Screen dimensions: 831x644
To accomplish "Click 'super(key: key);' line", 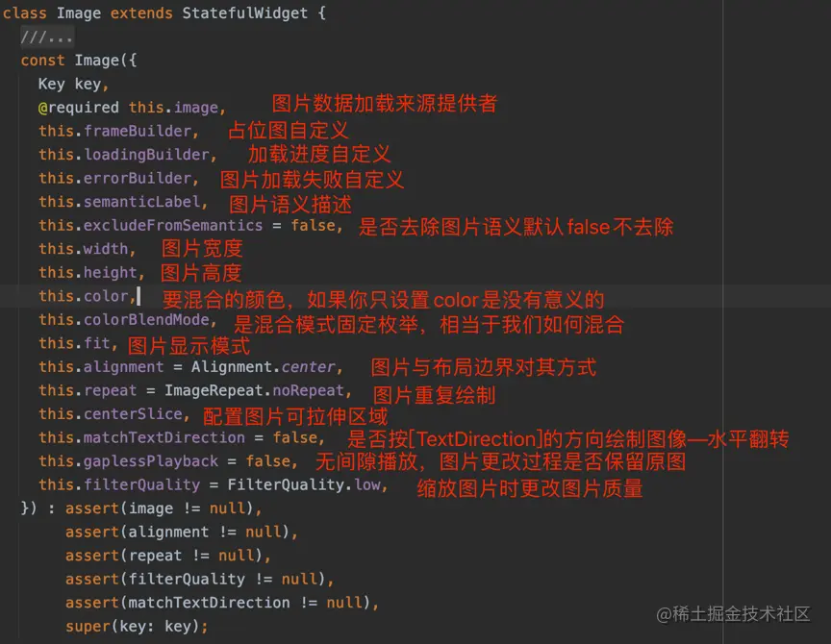I will (137, 627).
